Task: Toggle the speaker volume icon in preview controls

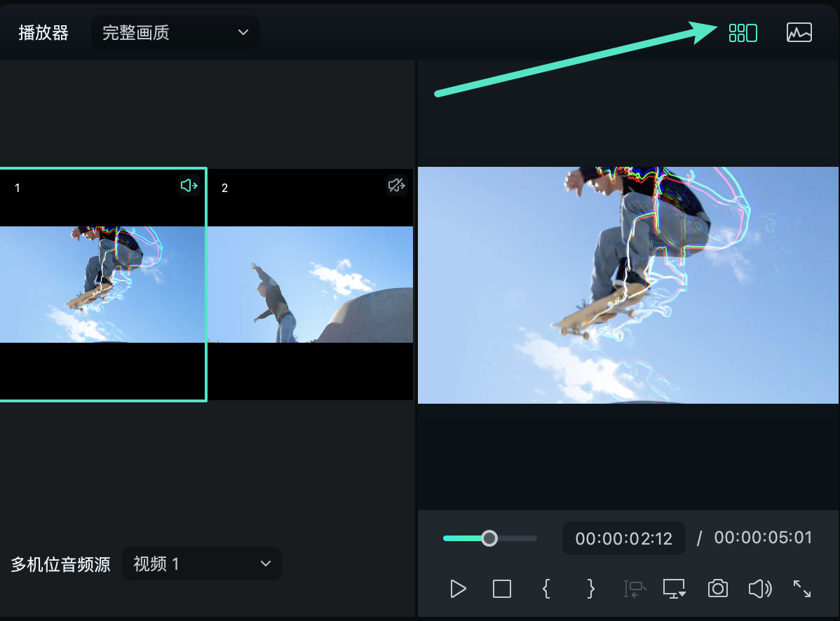Action: [759, 589]
